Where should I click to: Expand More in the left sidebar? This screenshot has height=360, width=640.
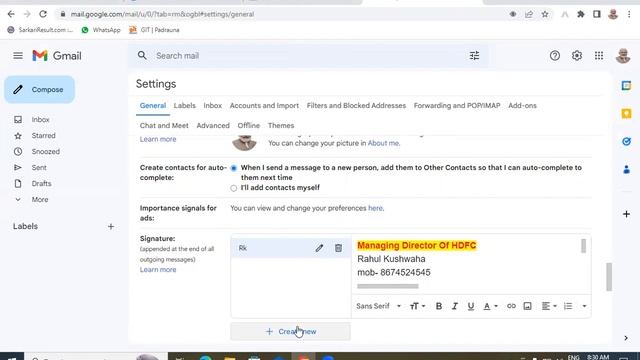point(40,200)
